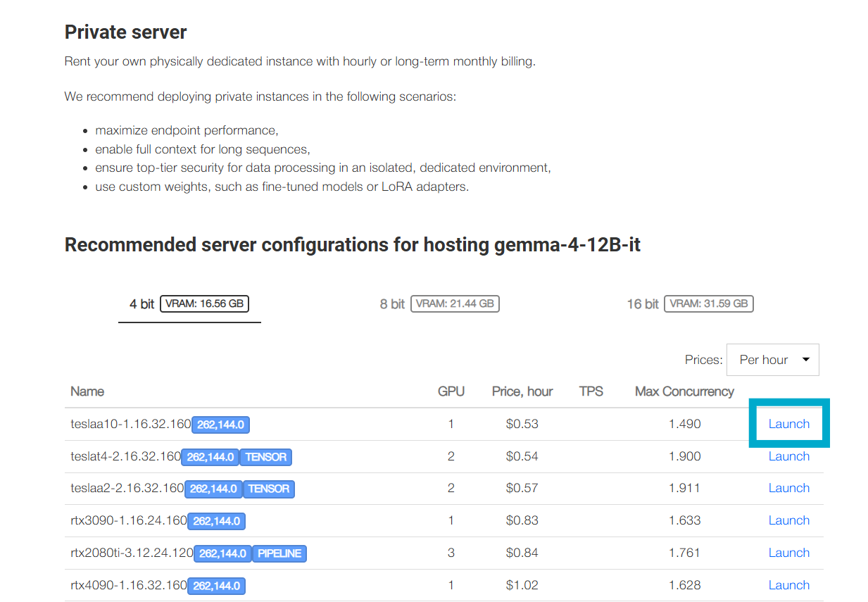Click the GPU column header
Viewport: 868px width, 602px height.
pyautogui.click(x=451, y=391)
